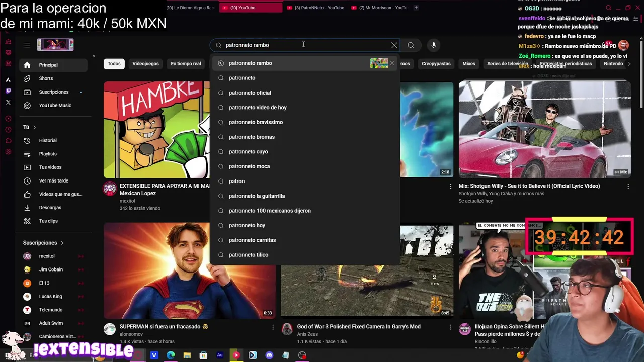The width and height of the screenshot is (644, 362).
Task: Open the Jim Cobain subscription channel
Action: pos(53,269)
